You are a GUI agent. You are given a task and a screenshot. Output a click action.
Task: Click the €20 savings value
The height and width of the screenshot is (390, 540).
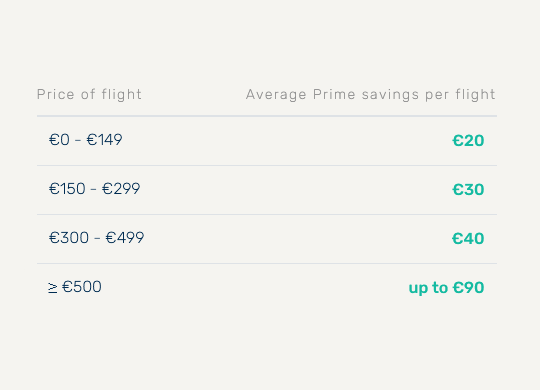click(468, 141)
